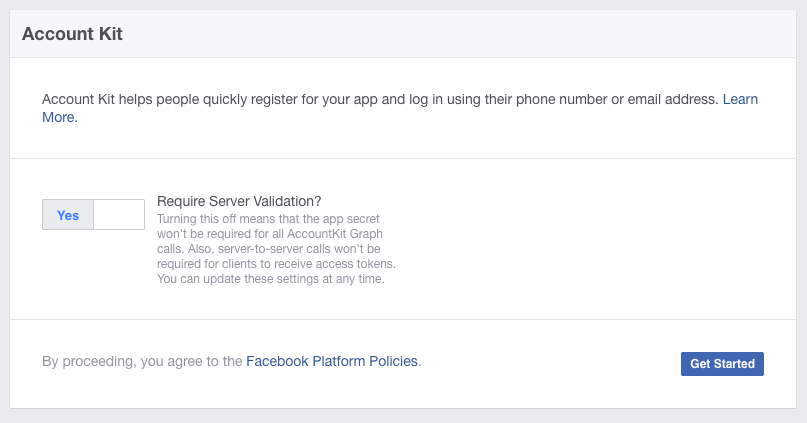Open the Facebook Platform Policies link
Image resolution: width=807 pixels, height=423 pixels.
pos(332,361)
